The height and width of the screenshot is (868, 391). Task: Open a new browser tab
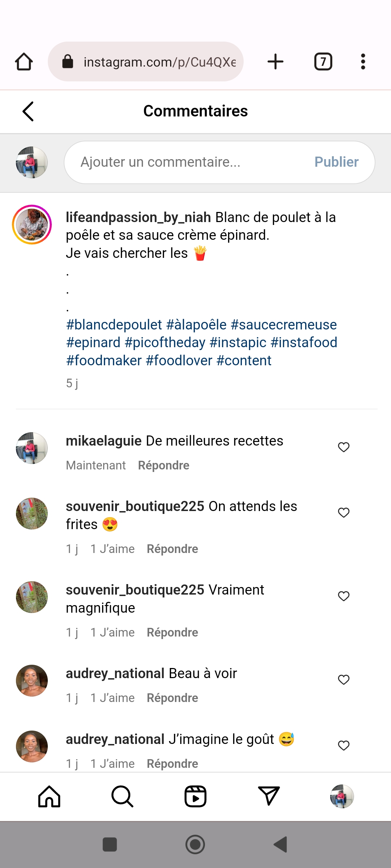point(276,61)
